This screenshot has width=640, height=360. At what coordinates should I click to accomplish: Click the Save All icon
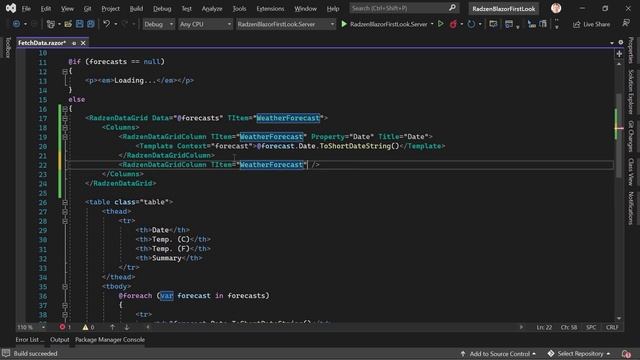[91, 24]
